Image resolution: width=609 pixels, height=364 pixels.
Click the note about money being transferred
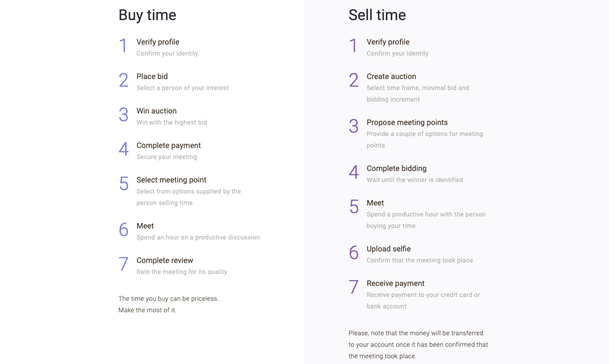(x=418, y=345)
